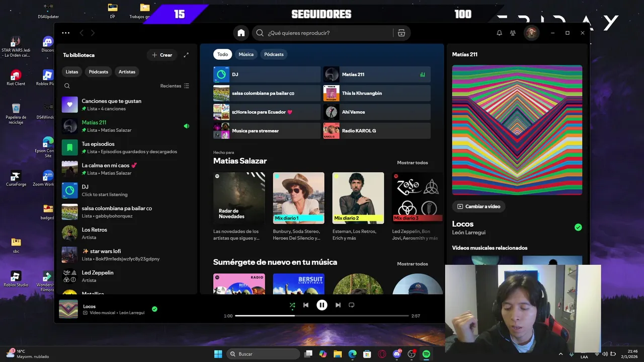Open the user profile avatar menu
The height and width of the screenshot is (362, 644).
click(531, 33)
